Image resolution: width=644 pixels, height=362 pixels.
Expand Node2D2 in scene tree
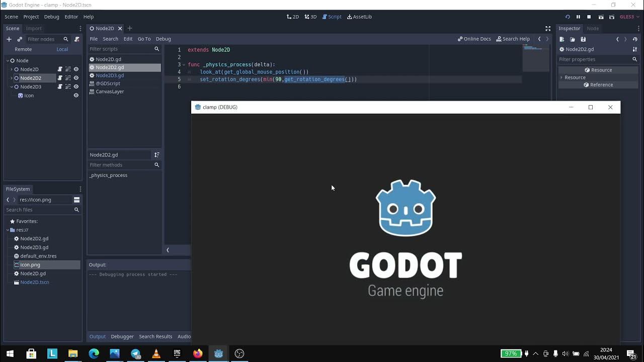click(12, 78)
